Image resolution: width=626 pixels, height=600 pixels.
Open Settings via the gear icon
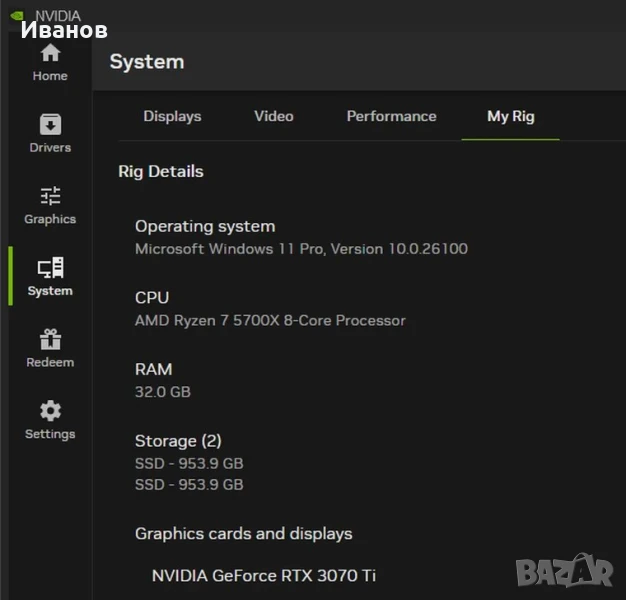(x=50, y=420)
